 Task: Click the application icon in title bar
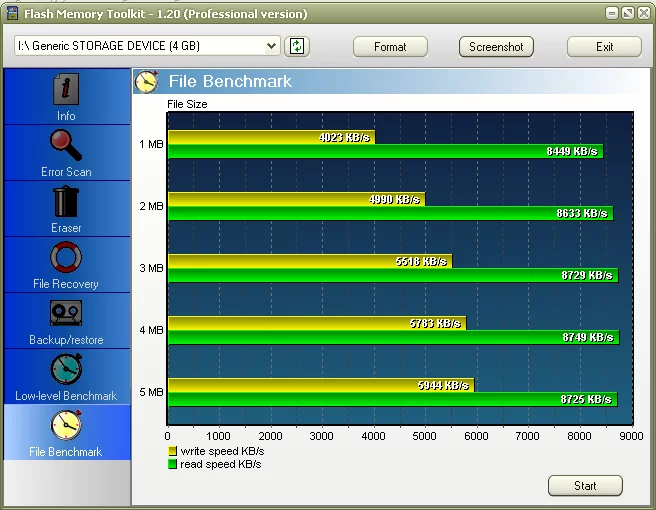click(13, 13)
